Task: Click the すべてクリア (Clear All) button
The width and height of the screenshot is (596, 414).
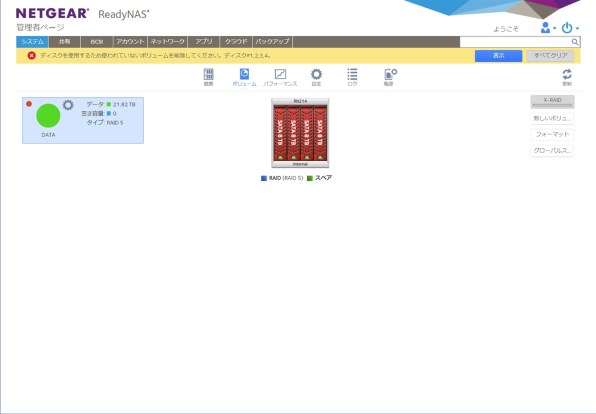Action: 550,56
